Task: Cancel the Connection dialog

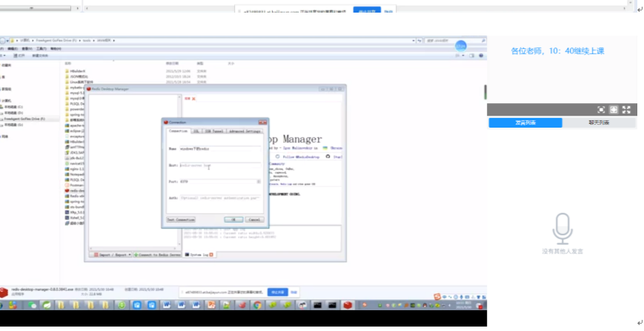Action: 253,220
